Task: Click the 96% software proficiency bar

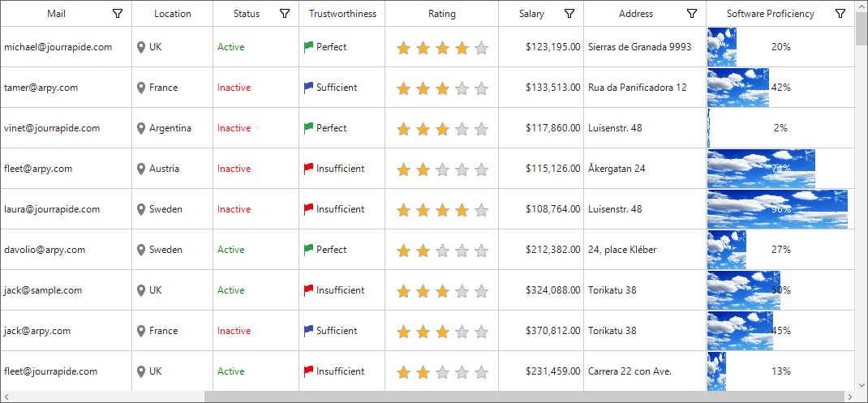Action: point(777,209)
